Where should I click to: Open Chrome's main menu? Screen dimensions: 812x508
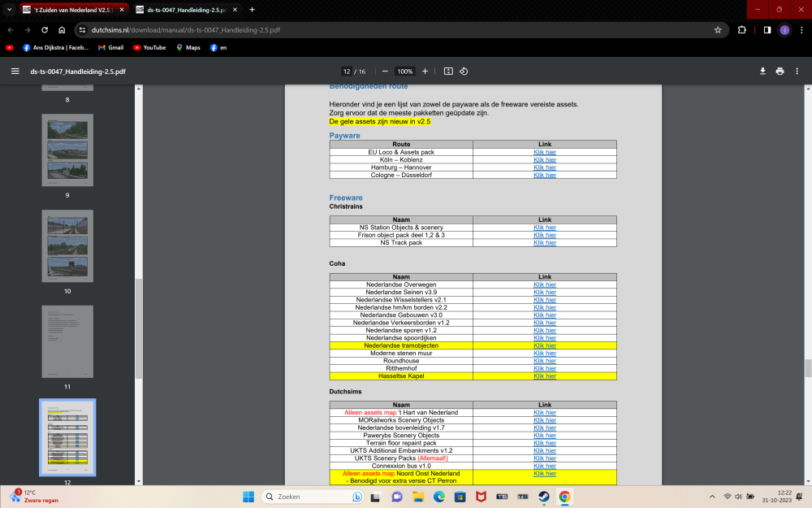(801, 29)
